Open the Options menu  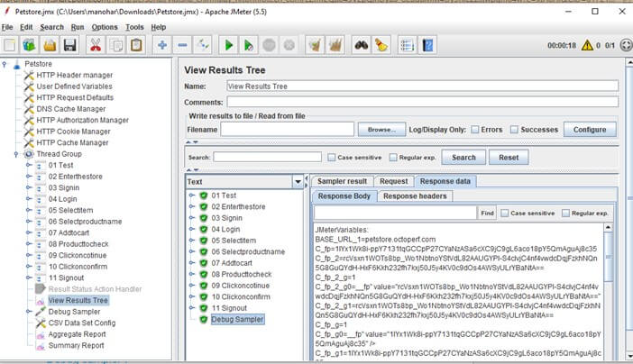(105, 27)
